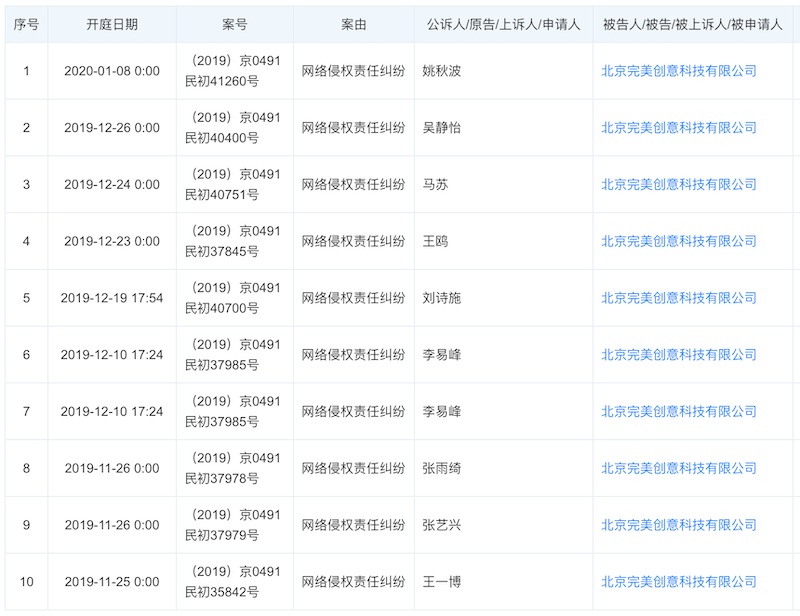
Task: Open defendant company link in 马苏's row
Action: pyautogui.click(x=678, y=185)
